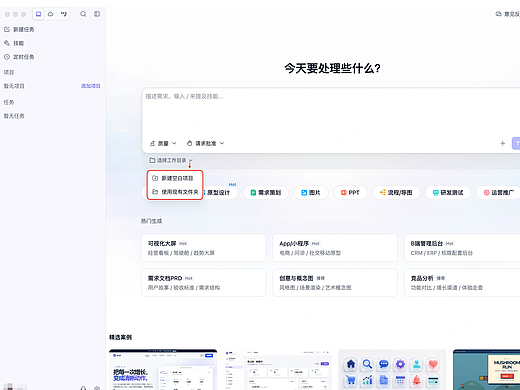The width and height of the screenshot is (520, 390).
Task: Open the quotation-mark icon tab in toolbar
Action: 64,14
